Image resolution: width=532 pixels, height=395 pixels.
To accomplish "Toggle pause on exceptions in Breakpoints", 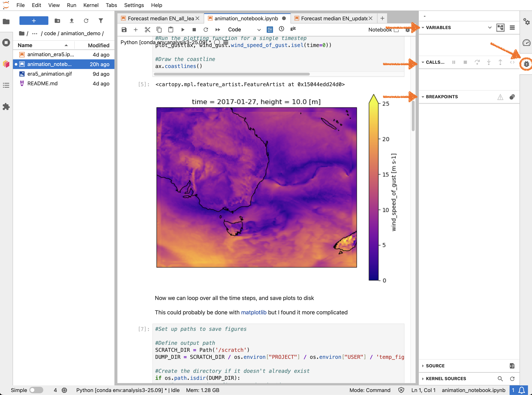I will [x=500, y=97].
